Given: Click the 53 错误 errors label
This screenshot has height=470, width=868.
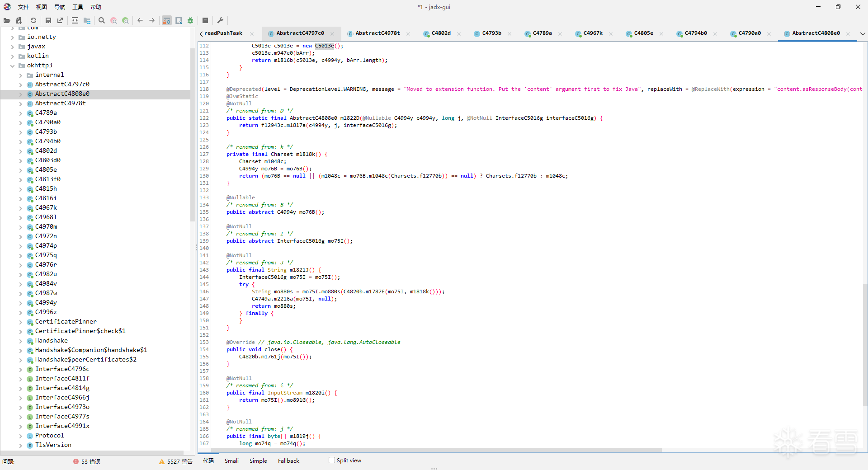Looking at the screenshot, I should pyautogui.click(x=91, y=461).
